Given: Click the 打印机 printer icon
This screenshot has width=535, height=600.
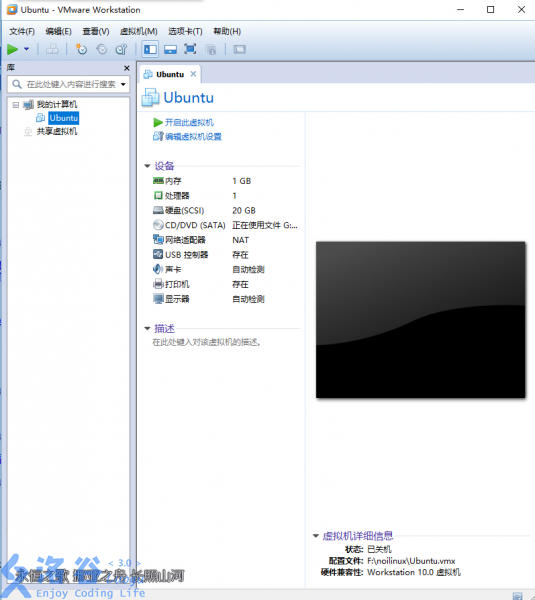Looking at the screenshot, I should 158,284.
